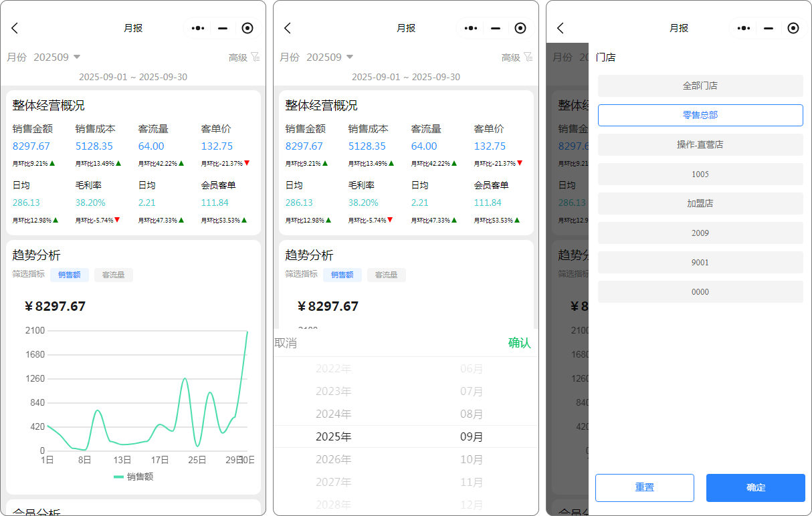This screenshot has width=812, height=516.
Task: Tap the dash icon on the date picker screen
Action: (x=496, y=28)
